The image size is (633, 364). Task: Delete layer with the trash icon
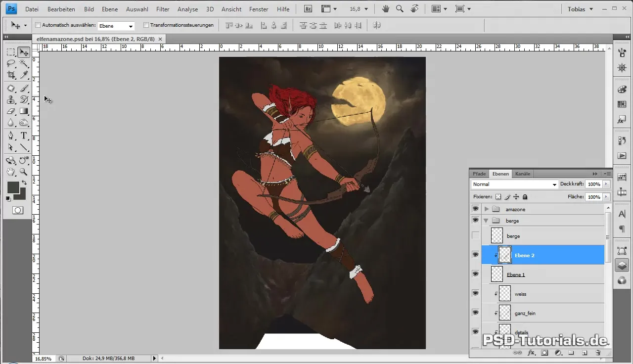(597, 353)
